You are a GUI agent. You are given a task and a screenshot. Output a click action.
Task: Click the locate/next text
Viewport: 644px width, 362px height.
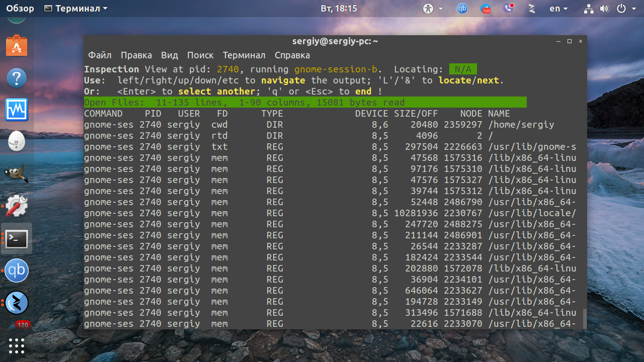469,80
